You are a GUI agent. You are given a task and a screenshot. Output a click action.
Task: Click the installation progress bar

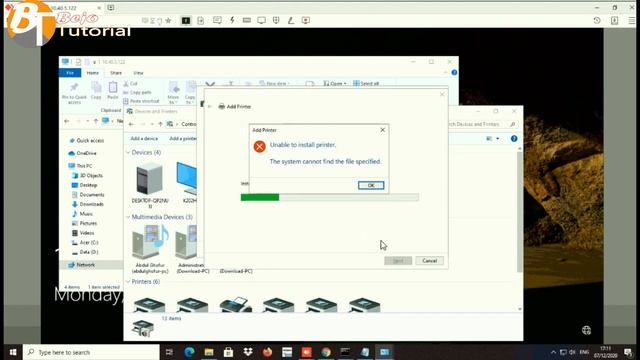[x=329, y=198]
